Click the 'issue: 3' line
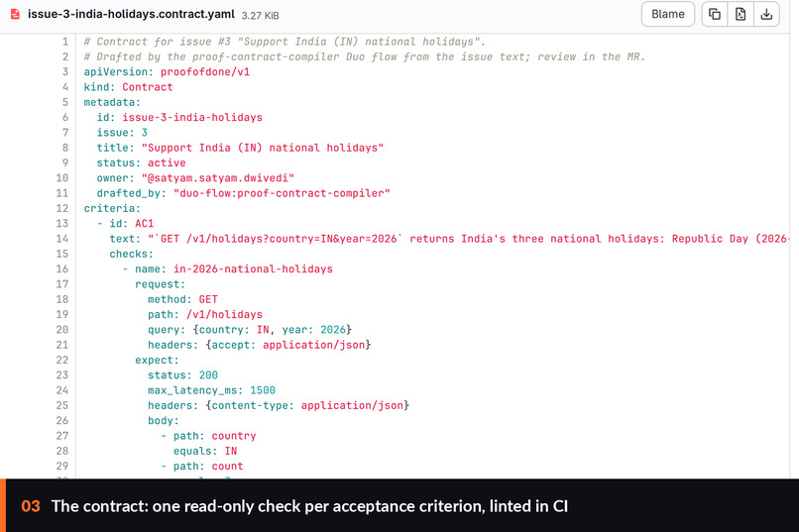799x532 pixels. (x=122, y=133)
